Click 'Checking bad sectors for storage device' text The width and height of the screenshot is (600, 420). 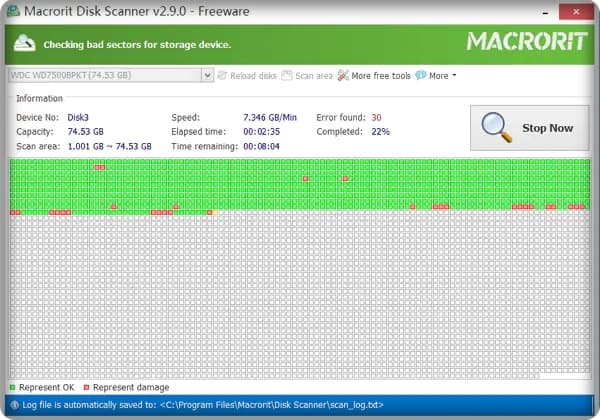click(x=137, y=45)
